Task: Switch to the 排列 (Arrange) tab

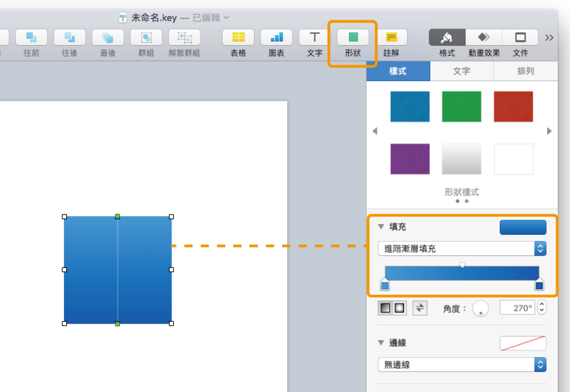Action: pyautogui.click(x=525, y=71)
